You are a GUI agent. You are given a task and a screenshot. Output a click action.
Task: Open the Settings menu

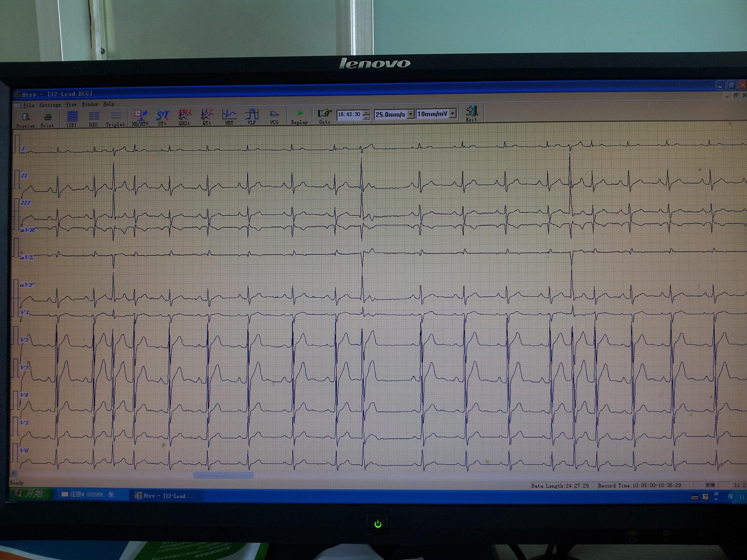coord(50,105)
